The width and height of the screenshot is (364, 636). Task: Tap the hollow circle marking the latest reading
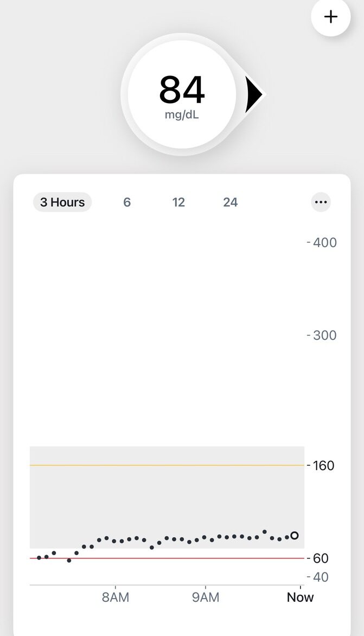[x=293, y=536]
